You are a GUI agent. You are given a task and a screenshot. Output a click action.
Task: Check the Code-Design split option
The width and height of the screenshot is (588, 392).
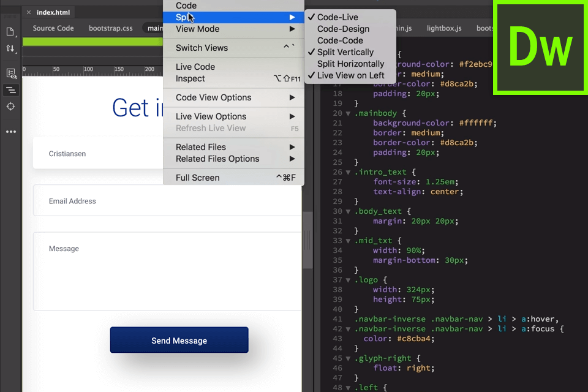click(344, 28)
